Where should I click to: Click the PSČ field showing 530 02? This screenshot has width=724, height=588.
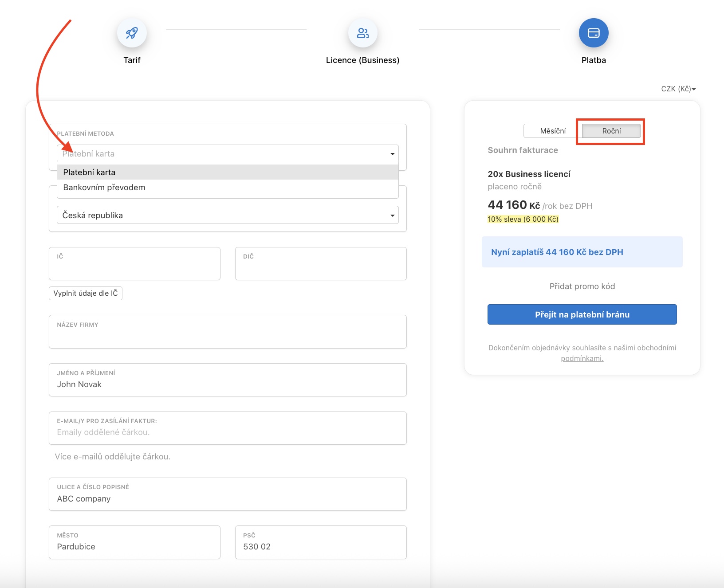[x=321, y=546]
